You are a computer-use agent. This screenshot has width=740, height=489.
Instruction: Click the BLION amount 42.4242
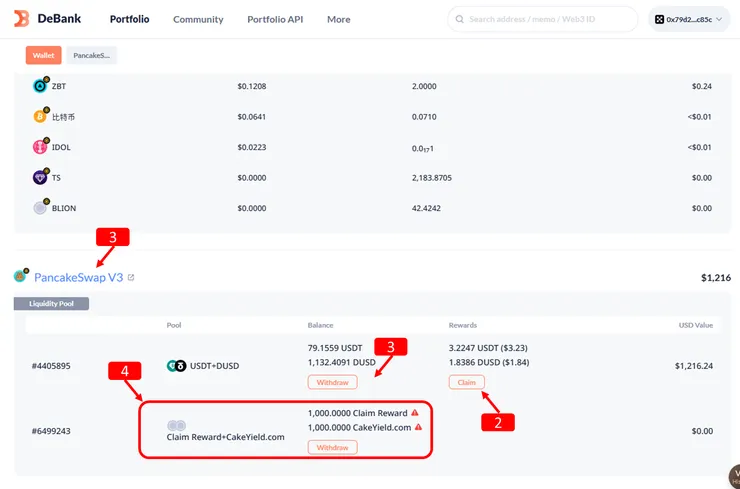426,208
